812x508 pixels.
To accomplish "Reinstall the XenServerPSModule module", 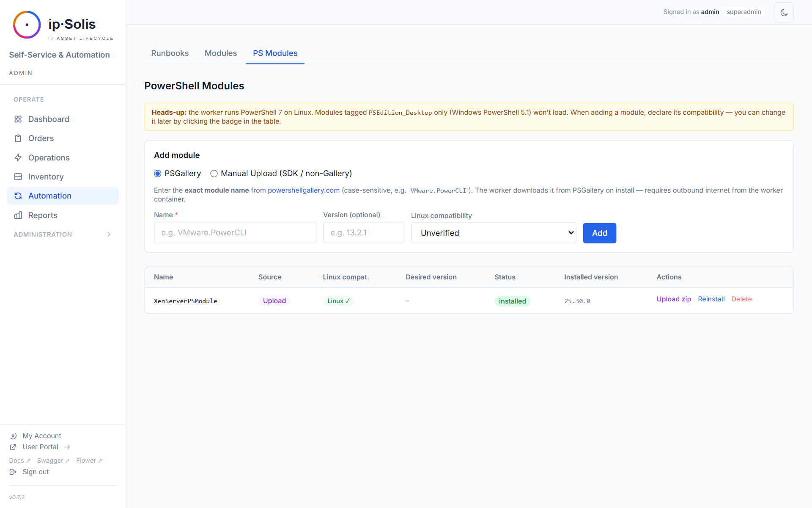I will tap(711, 299).
